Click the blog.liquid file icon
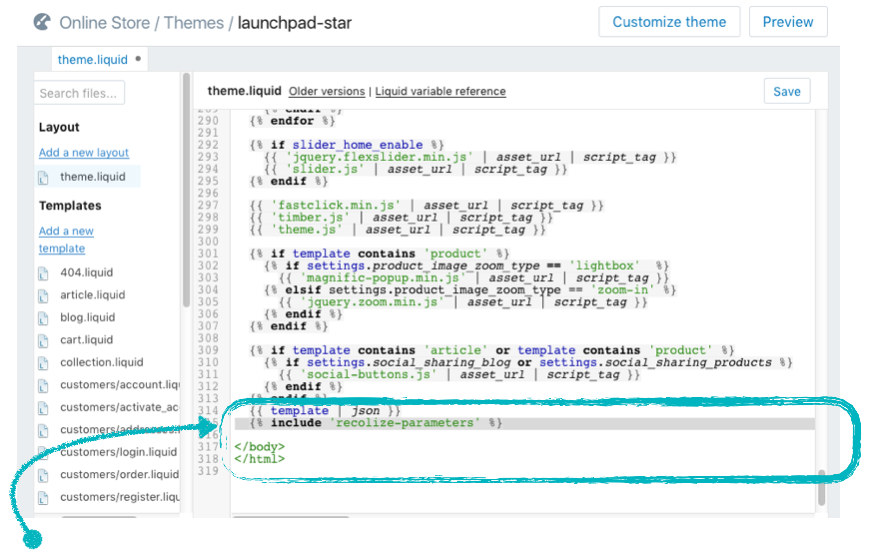870x554 pixels. click(x=43, y=318)
